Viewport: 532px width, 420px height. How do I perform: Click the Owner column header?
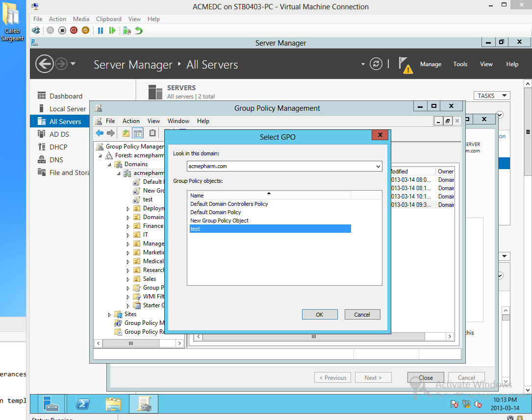[x=445, y=172]
